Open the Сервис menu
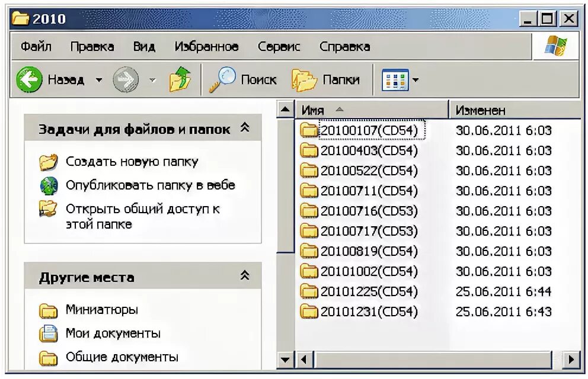The image size is (588, 379). tap(279, 46)
